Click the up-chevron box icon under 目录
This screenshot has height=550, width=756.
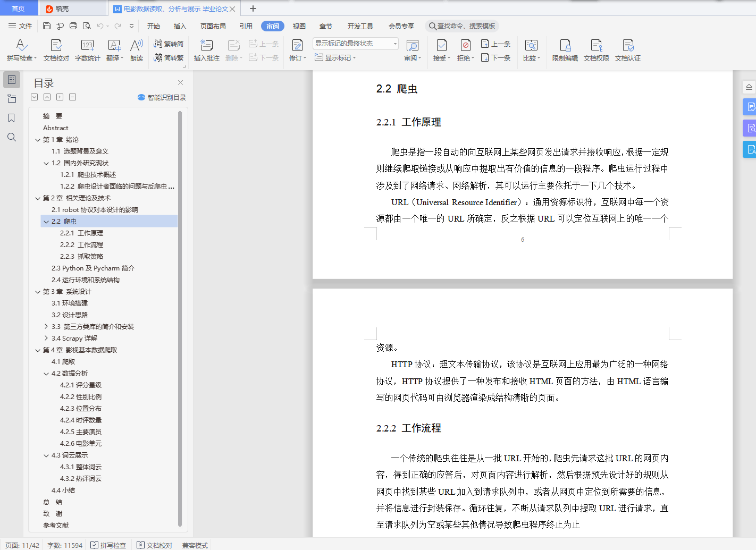click(47, 97)
